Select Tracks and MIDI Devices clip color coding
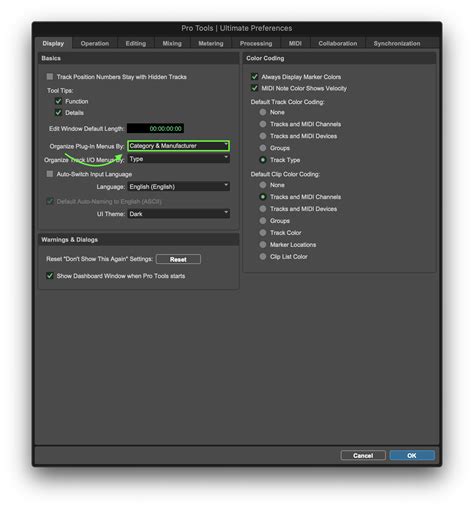The width and height of the screenshot is (474, 509). [263, 209]
